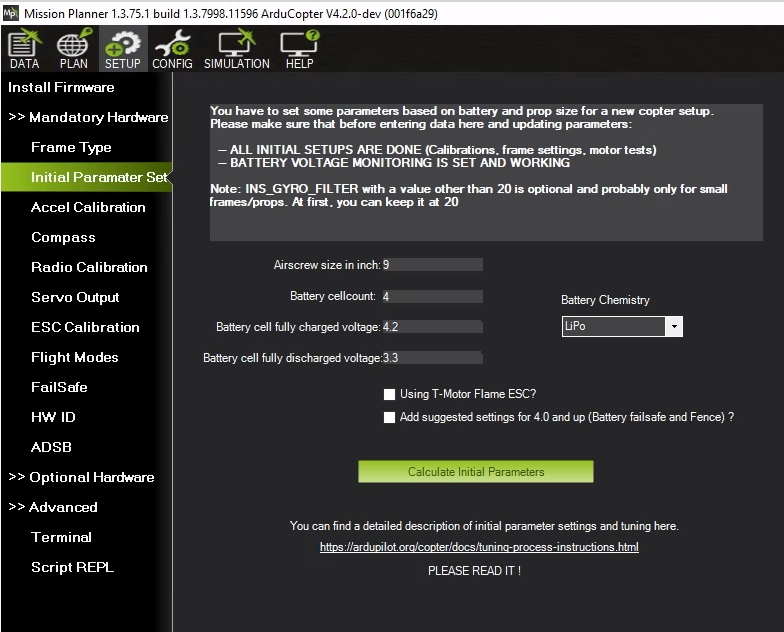Open the Radio Calibration page
The image size is (784, 632).
pyautogui.click(x=89, y=267)
